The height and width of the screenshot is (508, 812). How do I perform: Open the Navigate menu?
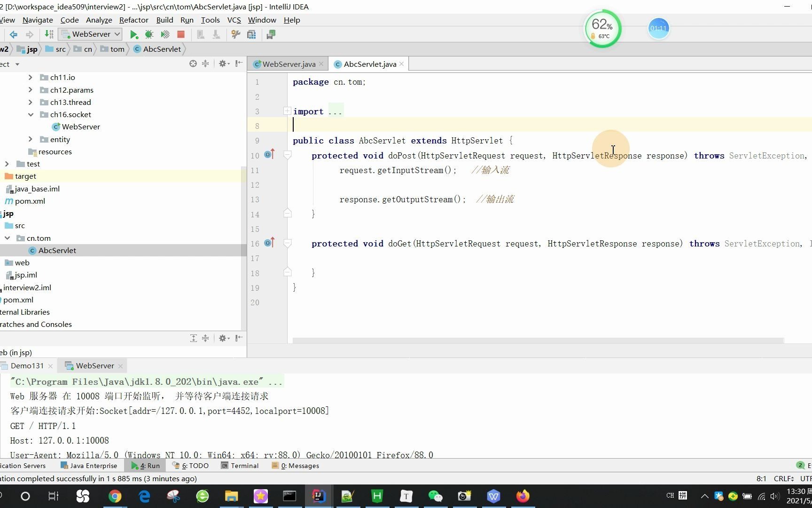pyautogui.click(x=38, y=20)
